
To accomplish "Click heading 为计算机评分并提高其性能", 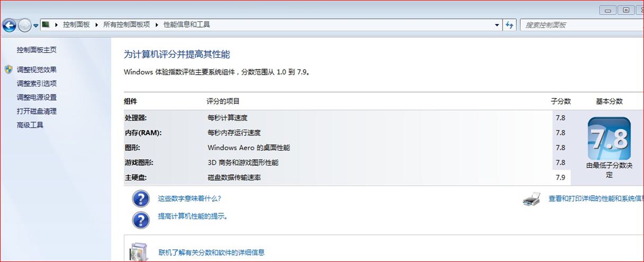I will tap(177, 55).
